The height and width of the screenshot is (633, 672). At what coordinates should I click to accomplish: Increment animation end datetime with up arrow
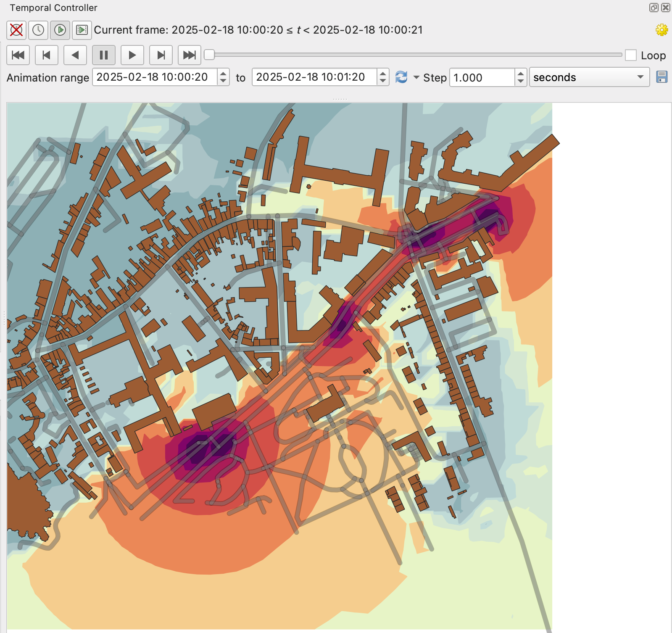(x=383, y=74)
